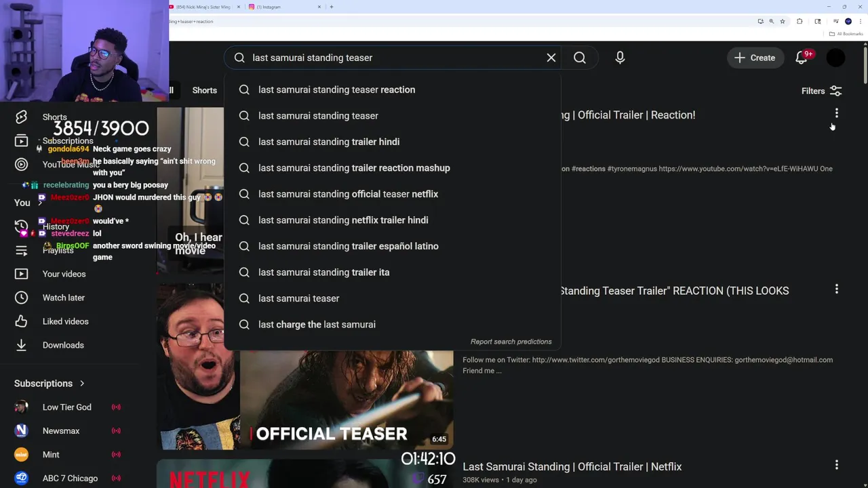Choose suggestion 'trailer reaction mashup'

(392, 168)
